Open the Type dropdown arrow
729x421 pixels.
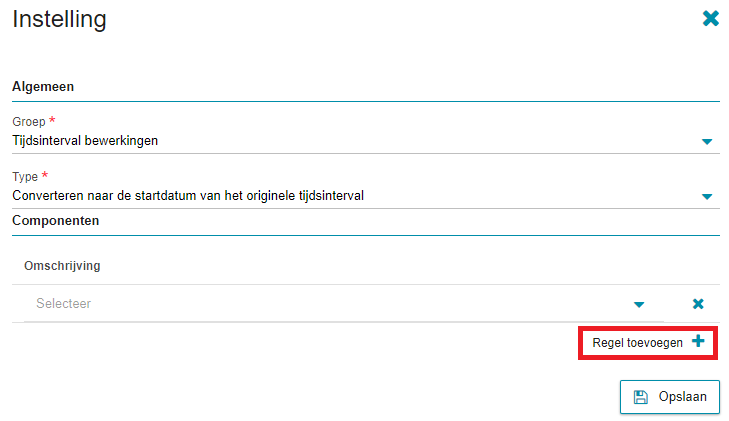pos(707,197)
